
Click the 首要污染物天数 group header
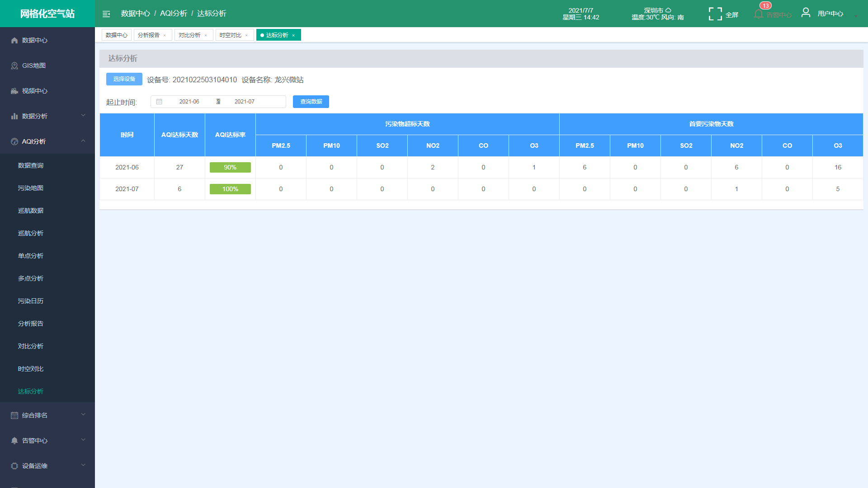(x=711, y=124)
